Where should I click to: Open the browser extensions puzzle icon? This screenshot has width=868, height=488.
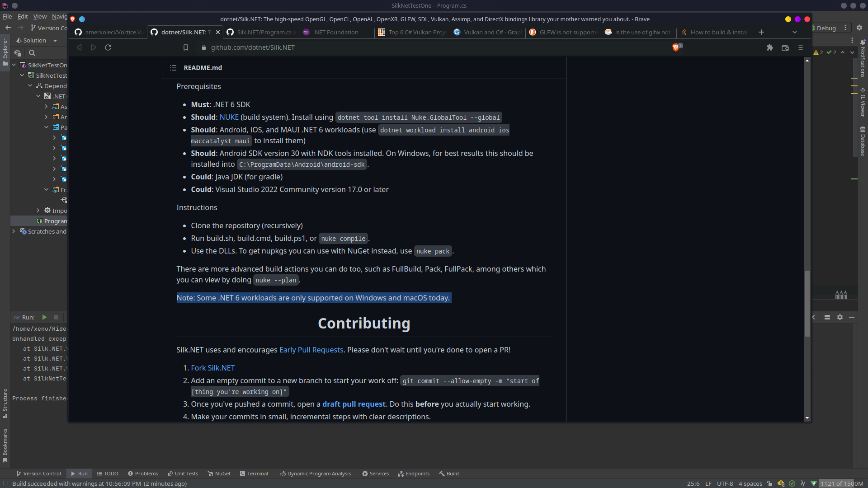[x=770, y=47]
